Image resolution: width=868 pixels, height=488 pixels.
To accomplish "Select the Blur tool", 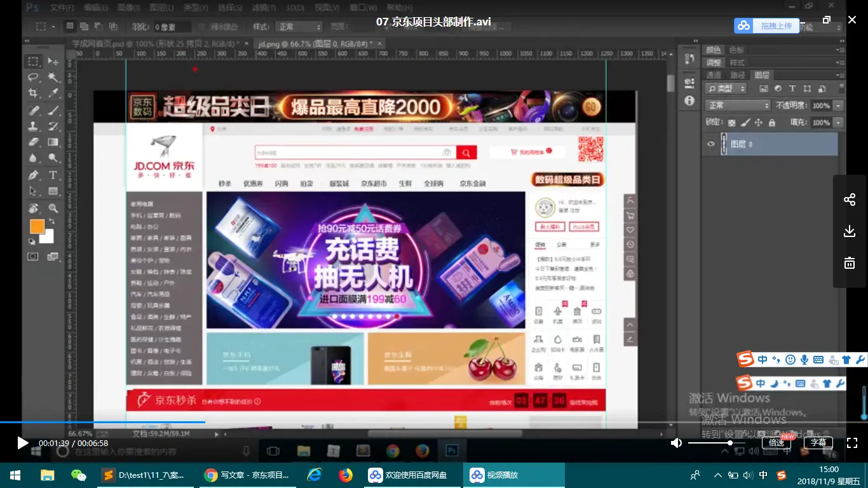I will (33, 158).
